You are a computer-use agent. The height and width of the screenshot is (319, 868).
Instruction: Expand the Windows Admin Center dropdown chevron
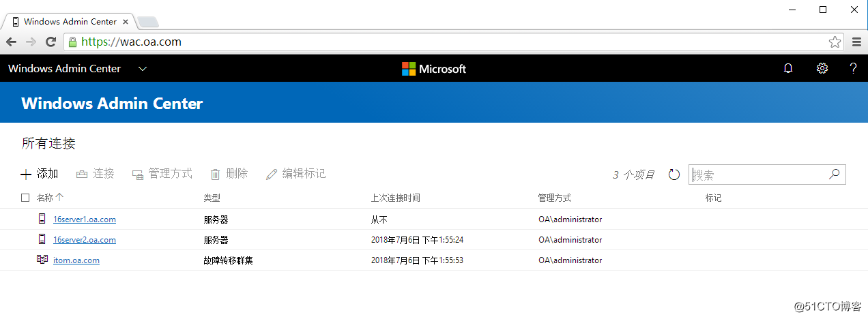tap(143, 69)
